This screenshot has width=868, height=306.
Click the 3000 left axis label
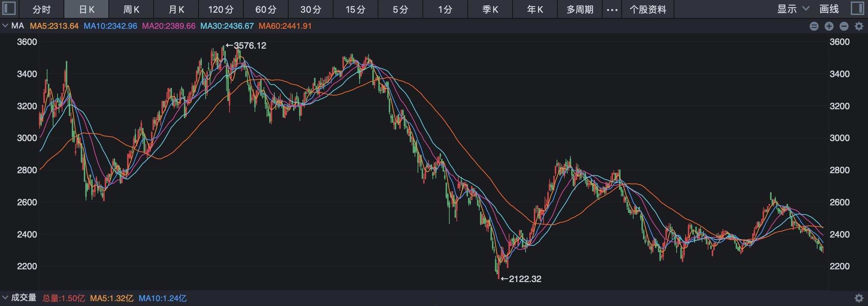pos(27,138)
